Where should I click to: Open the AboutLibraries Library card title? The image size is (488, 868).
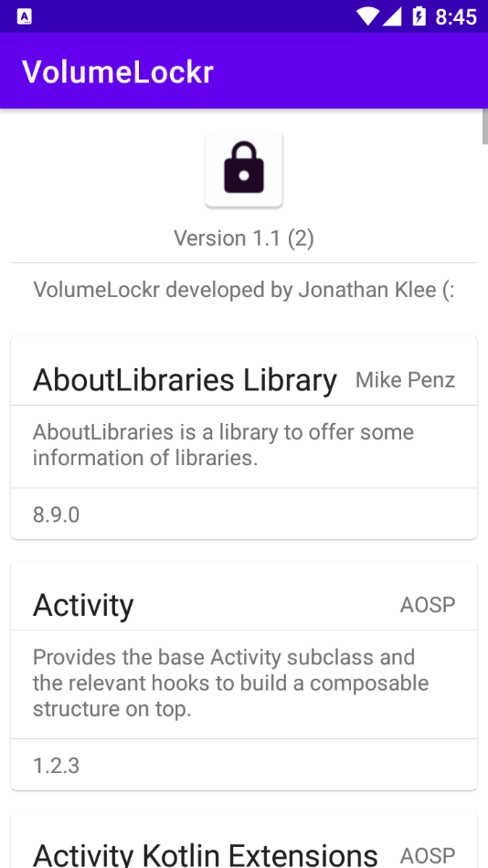click(x=185, y=380)
